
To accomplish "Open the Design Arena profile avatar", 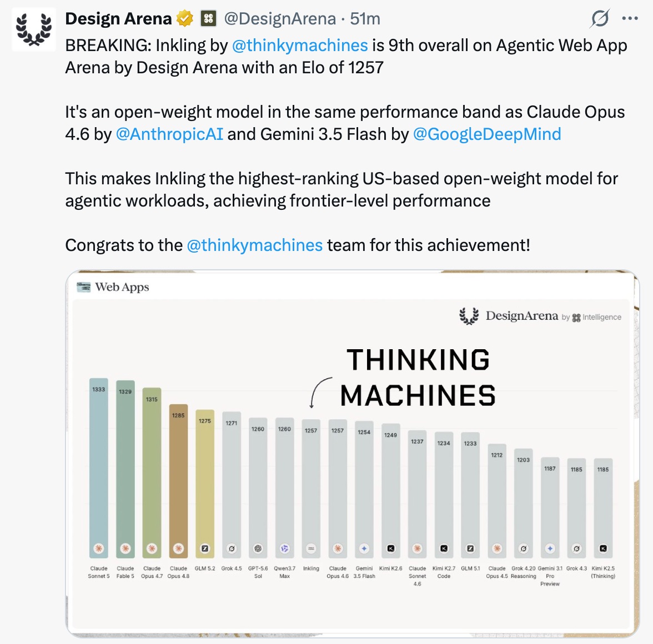I will (x=34, y=29).
